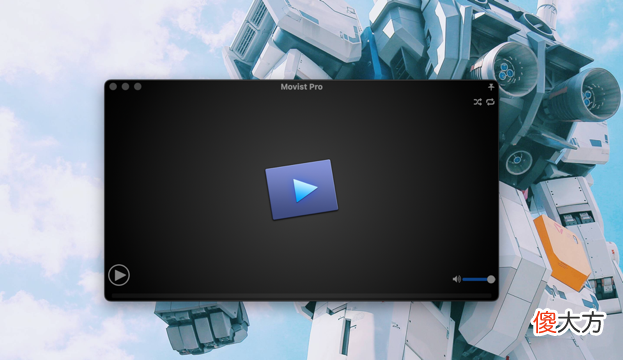Adjust the blue volume slider
The width and height of the screenshot is (623, 360).
[479, 279]
